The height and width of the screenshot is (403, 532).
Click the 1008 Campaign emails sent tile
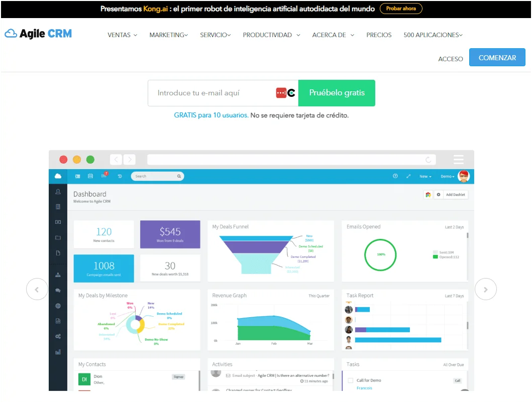tap(104, 268)
